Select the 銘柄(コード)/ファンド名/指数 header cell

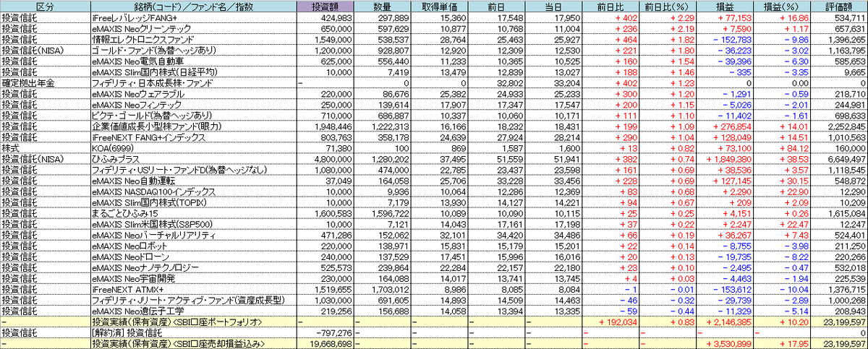193,6
